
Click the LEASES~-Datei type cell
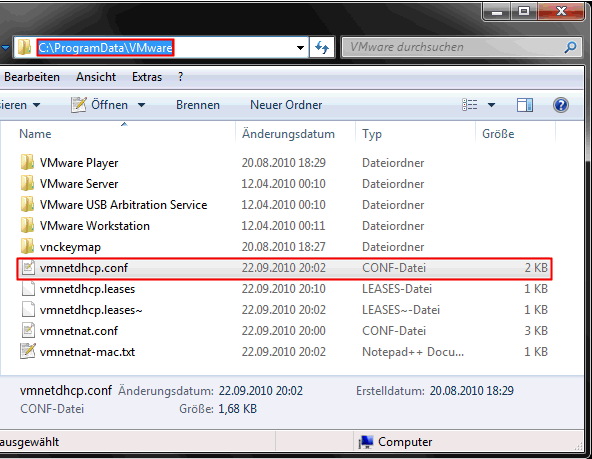401,310
